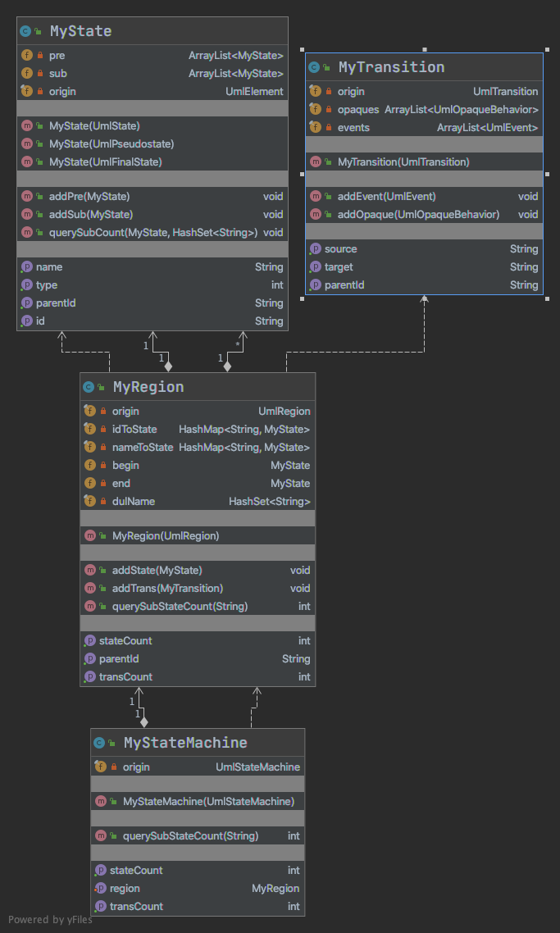
Task: Click the MyRegion type of region property
Action: [x=275, y=889]
